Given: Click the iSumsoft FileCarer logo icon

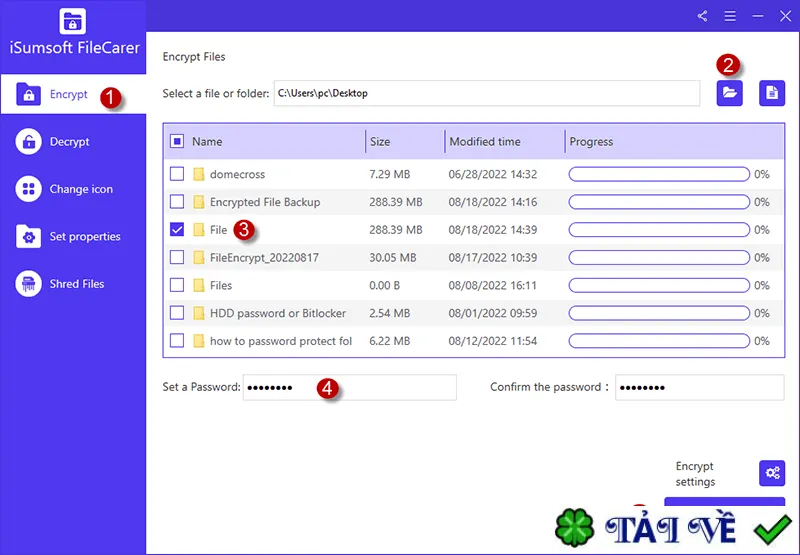Looking at the screenshot, I should [x=72, y=21].
